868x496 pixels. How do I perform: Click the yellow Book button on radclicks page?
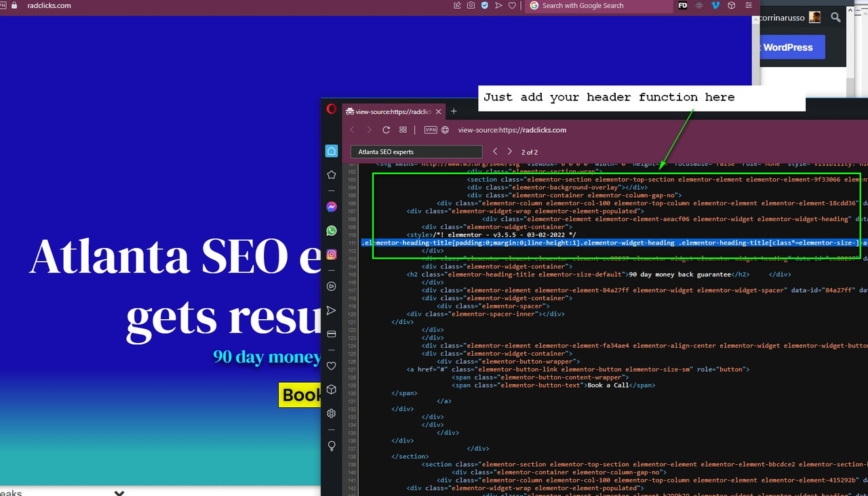[300, 395]
